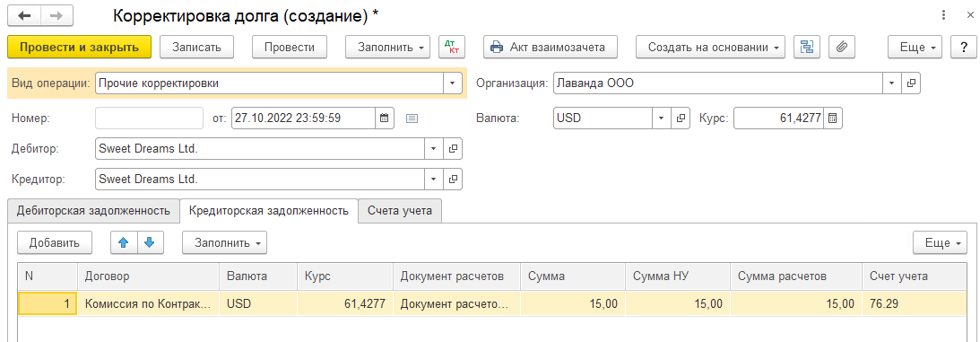
Task: Select Кредиторская задолженность tab
Action: click(269, 211)
